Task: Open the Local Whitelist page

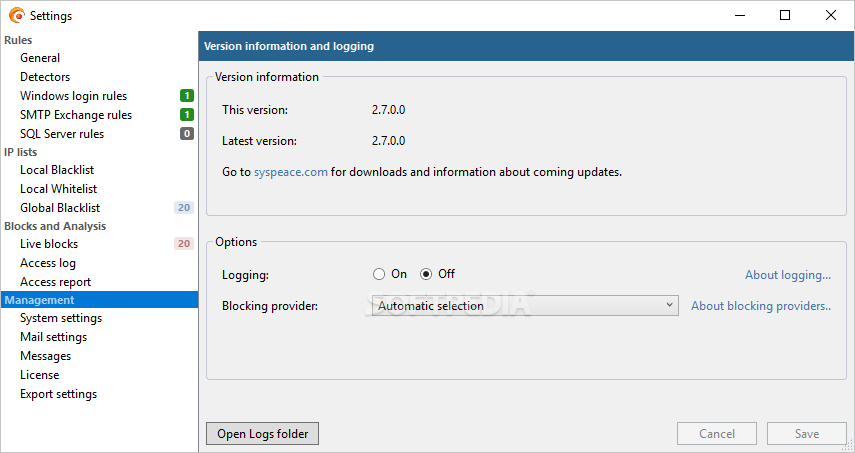Action: (58, 189)
